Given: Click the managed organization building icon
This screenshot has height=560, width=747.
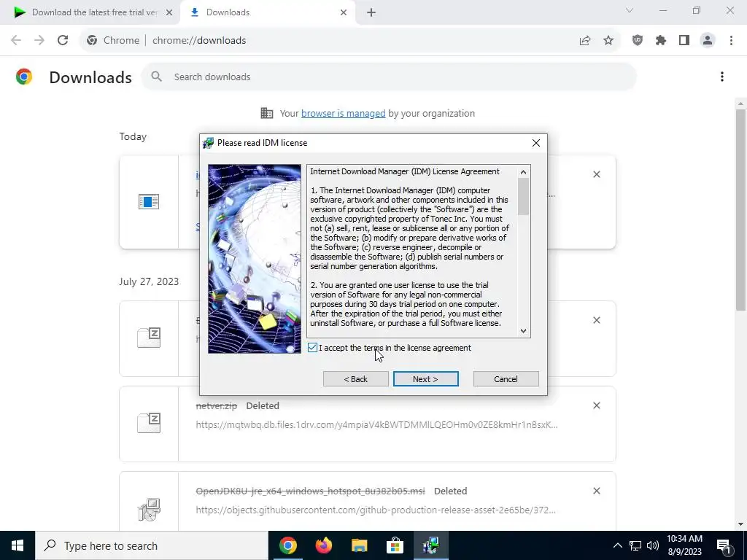Looking at the screenshot, I should [x=267, y=113].
